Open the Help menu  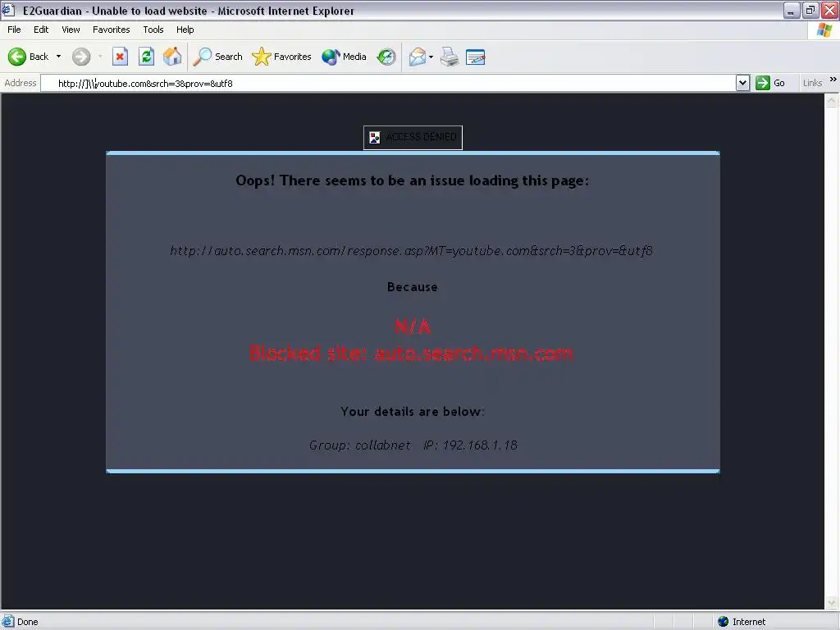[185, 30]
